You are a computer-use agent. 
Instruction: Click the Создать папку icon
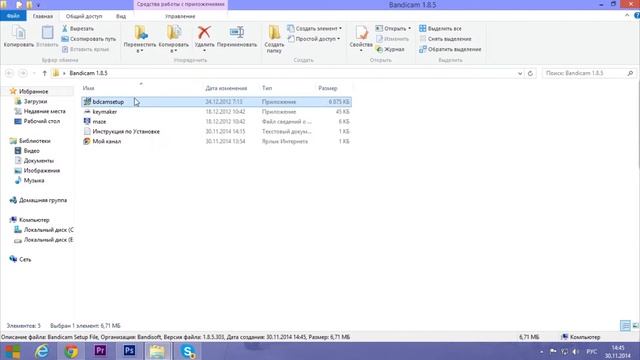pos(274,33)
